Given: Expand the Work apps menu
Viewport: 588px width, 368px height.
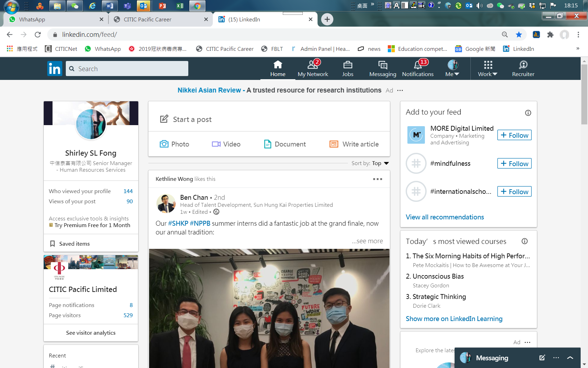Looking at the screenshot, I should (x=488, y=68).
